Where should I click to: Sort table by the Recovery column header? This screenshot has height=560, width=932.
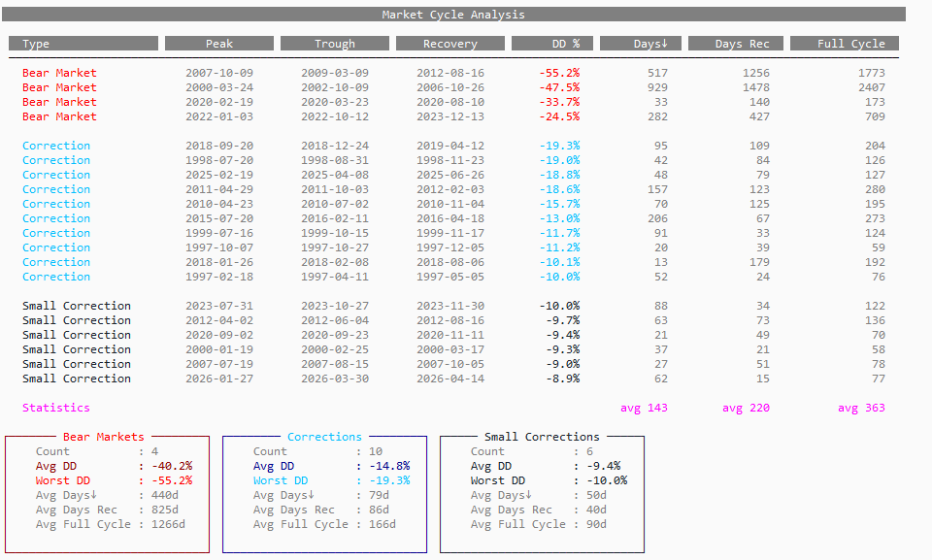tap(449, 44)
